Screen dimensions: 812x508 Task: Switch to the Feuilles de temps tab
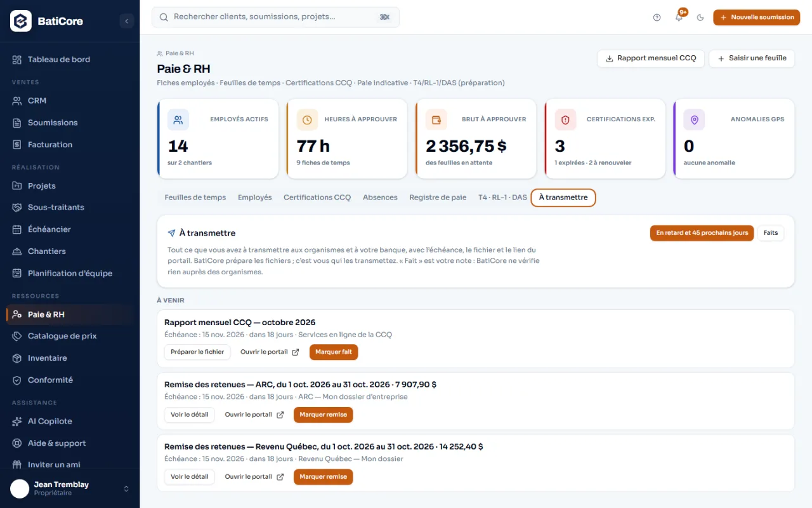pyautogui.click(x=195, y=197)
